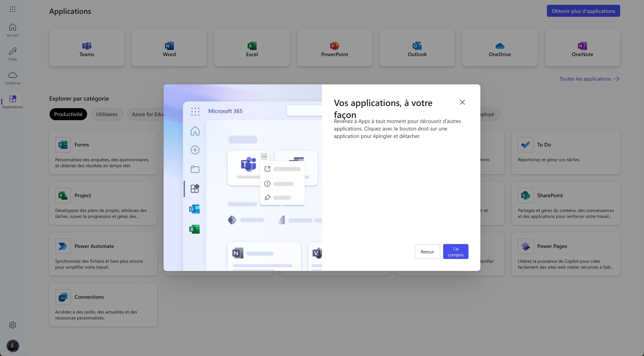Click 'Synchronisez des fichiers' description text
The height and width of the screenshot is (356, 644).
tap(99, 264)
